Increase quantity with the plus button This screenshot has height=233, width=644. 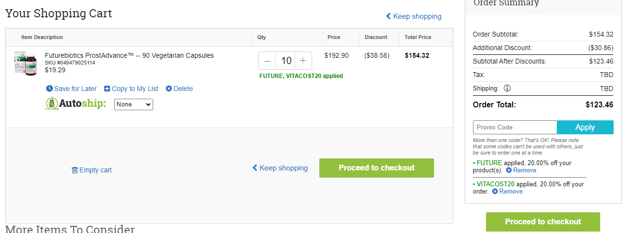point(303,61)
